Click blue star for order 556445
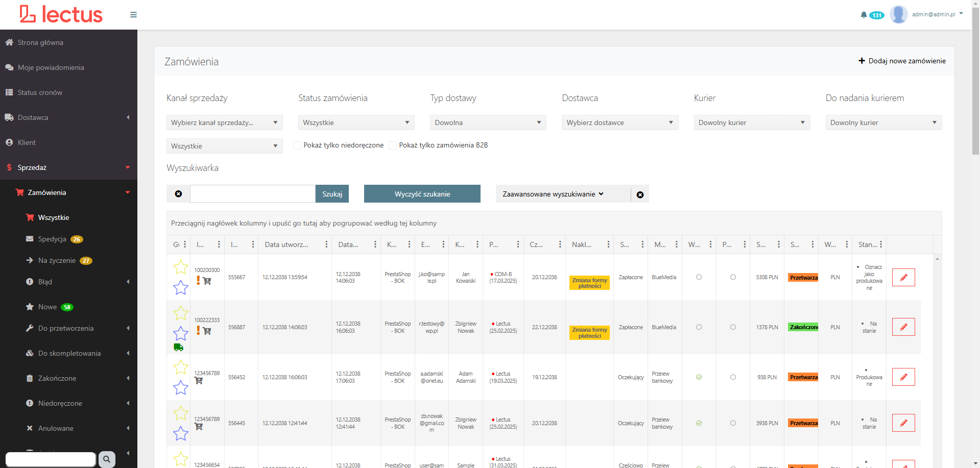 click(x=180, y=434)
